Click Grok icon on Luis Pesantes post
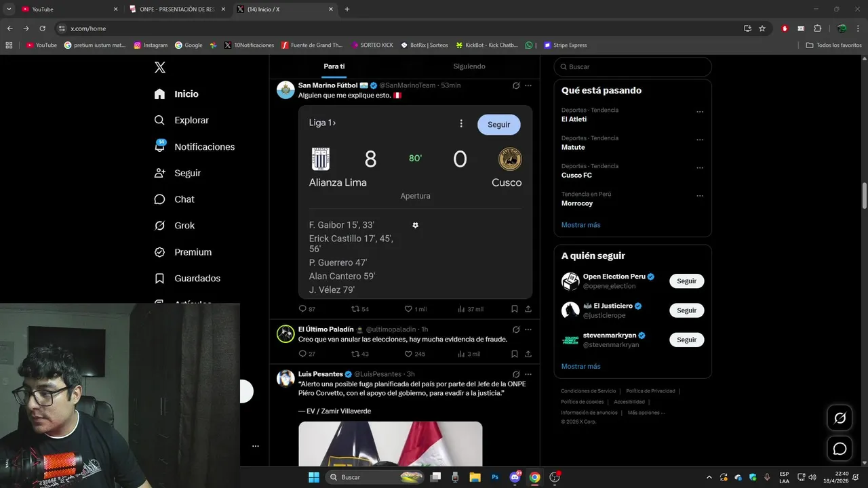868x488 pixels. click(x=516, y=374)
